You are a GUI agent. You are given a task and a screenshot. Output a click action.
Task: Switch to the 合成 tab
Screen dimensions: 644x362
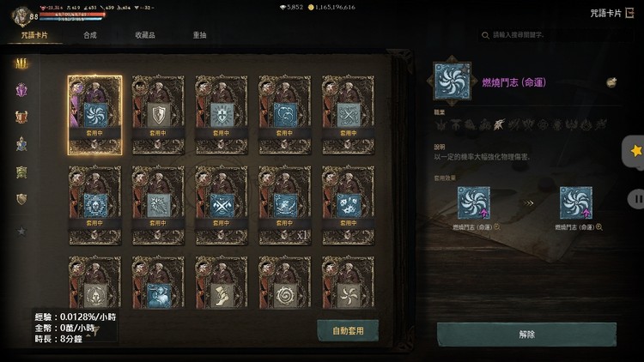[x=90, y=35]
